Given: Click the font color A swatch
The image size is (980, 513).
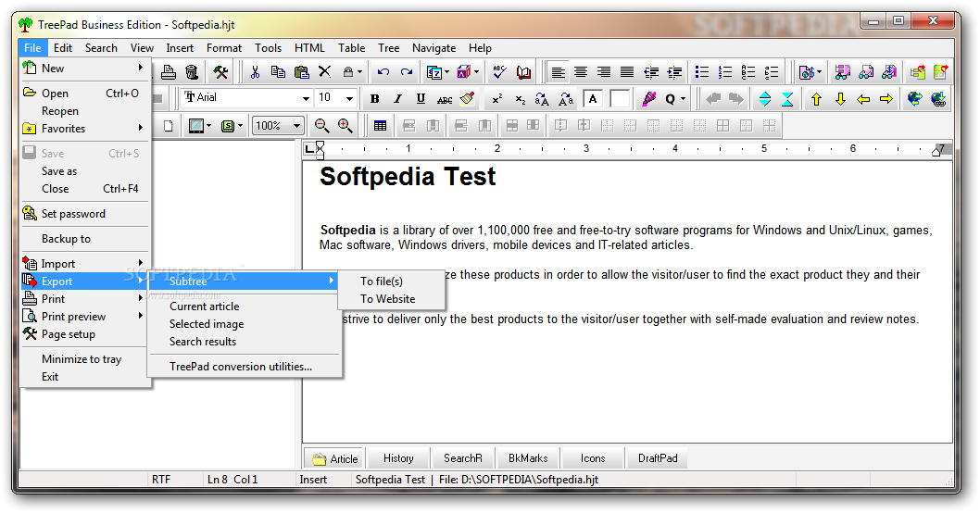Looking at the screenshot, I should 593,99.
